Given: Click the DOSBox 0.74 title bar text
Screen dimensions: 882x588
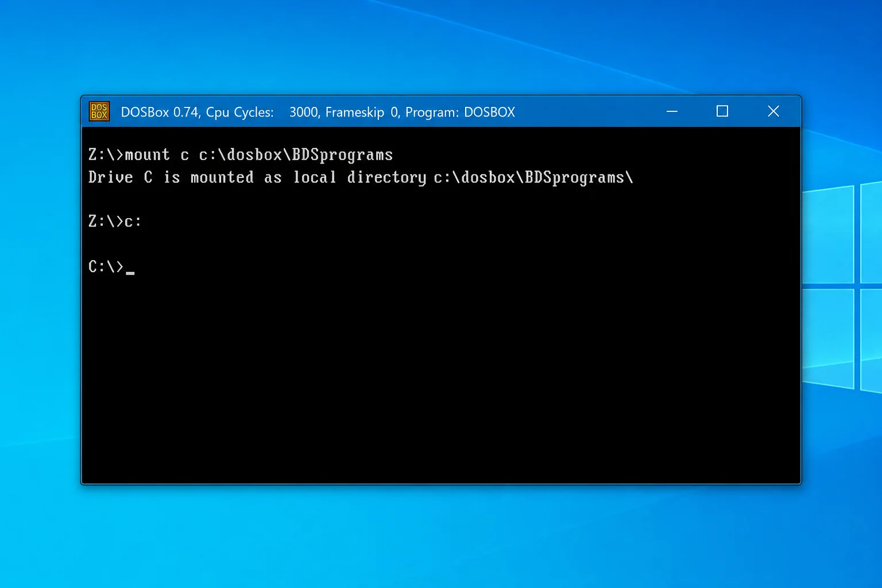Looking at the screenshot, I should [318, 112].
